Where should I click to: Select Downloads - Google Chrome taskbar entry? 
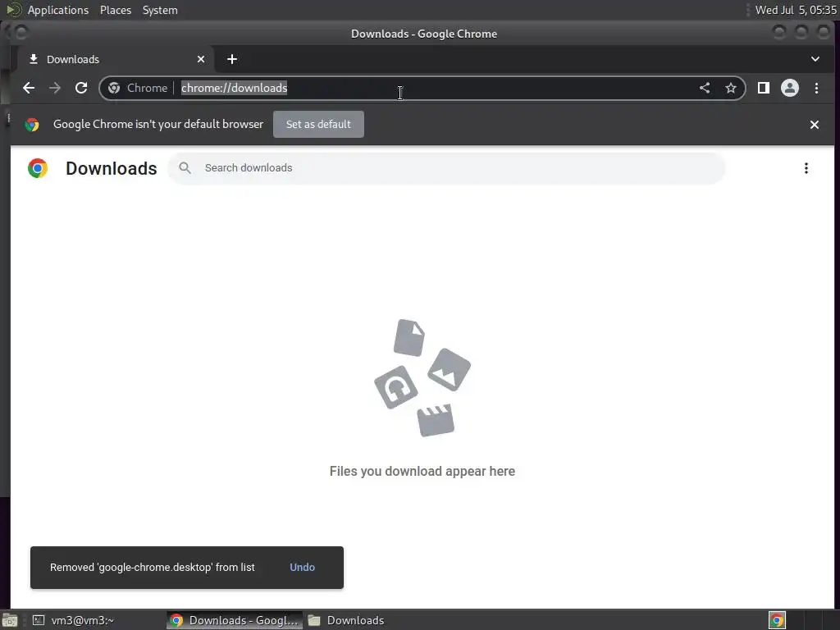coord(234,620)
